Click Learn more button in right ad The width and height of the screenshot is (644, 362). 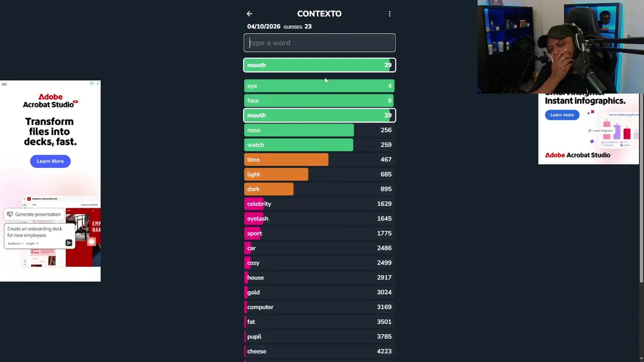coord(561,115)
